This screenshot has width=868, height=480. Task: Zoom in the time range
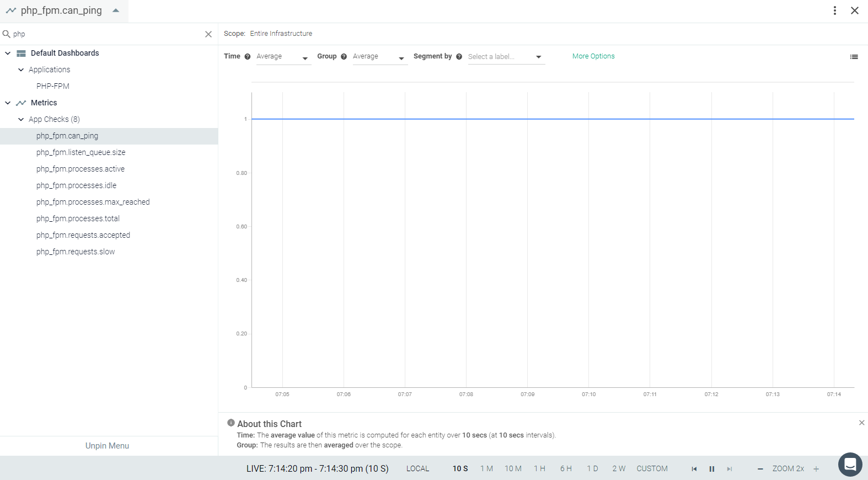817,469
